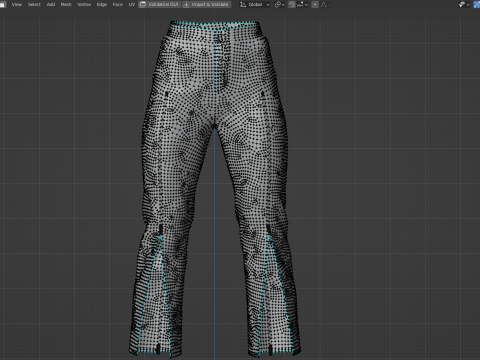Screen dimensions: 480x360
Task: Open the Face menu
Action: click(118, 4)
